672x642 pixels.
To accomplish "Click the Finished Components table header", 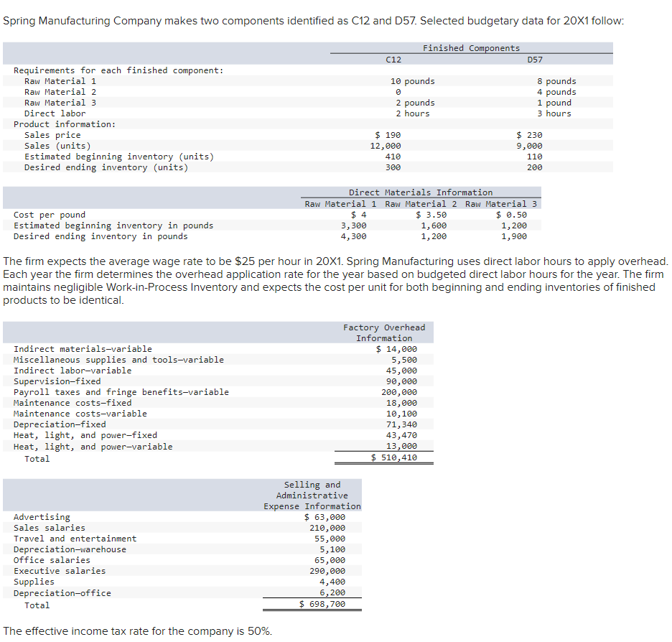I will (471, 48).
